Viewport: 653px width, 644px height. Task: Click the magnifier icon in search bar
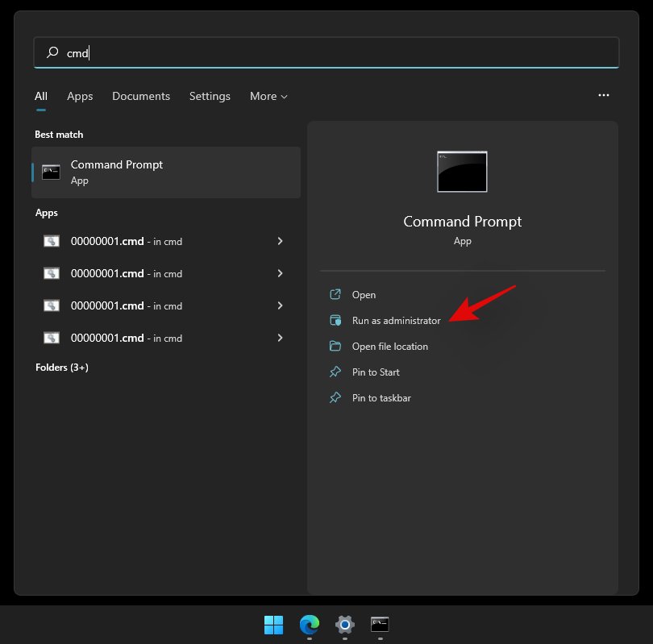point(52,52)
